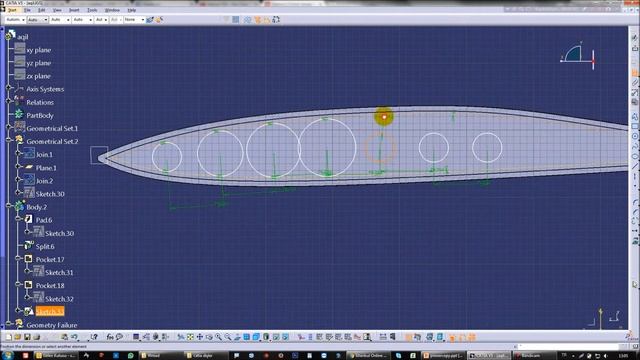Click the Shading view mode icon

point(266,337)
